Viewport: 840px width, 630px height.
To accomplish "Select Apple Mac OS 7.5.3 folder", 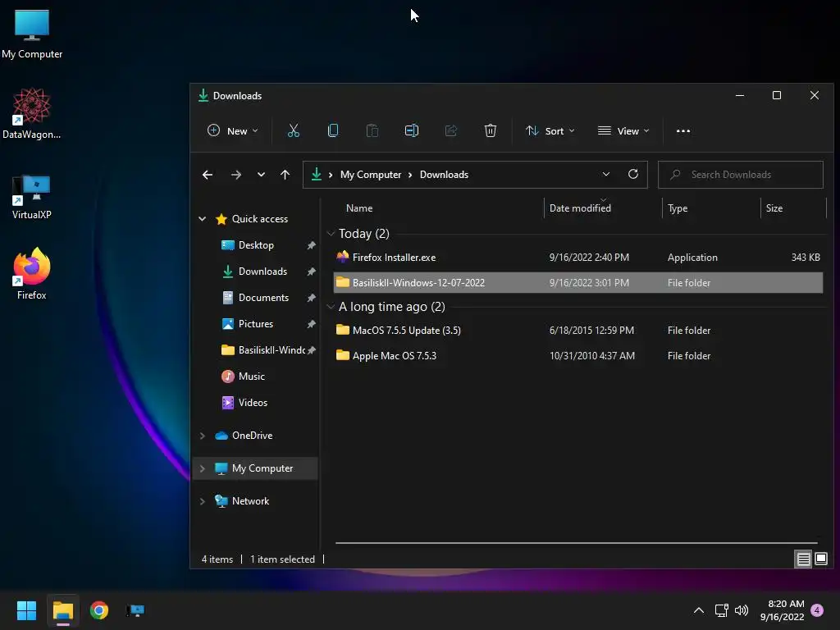I will click(578, 356).
